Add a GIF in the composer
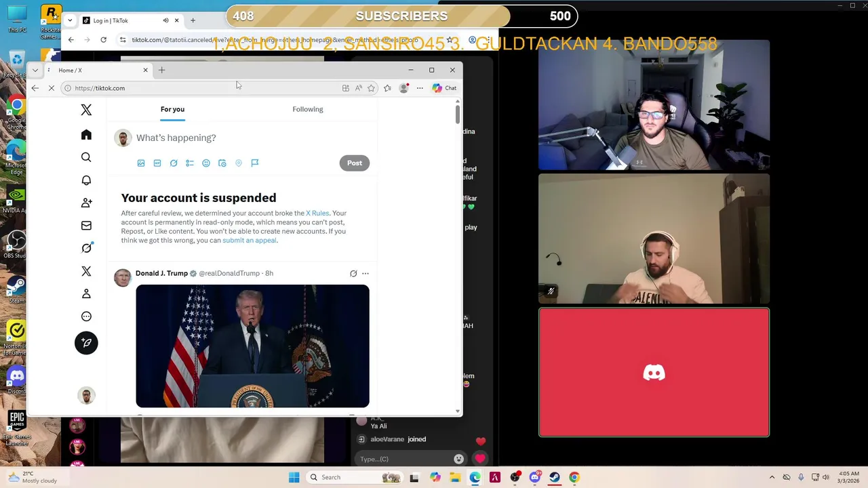 click(157, 163)
